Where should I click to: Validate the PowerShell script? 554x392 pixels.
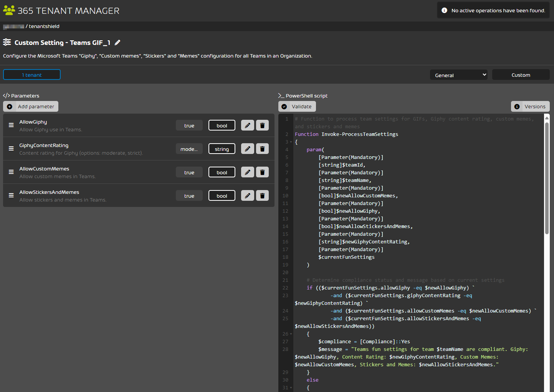297,106
